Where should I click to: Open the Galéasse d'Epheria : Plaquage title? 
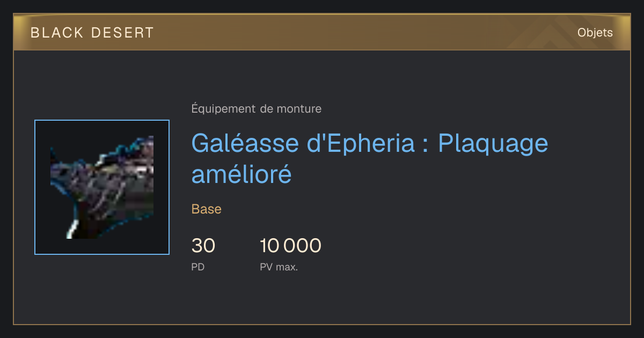pyautogui.click(x=370, y=143)
